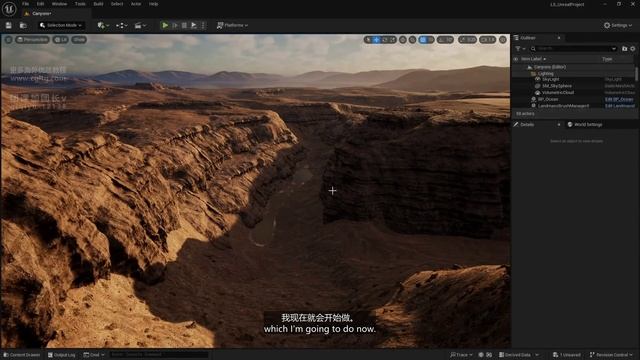Open the Output Log
The image size is (640, 360).
point(62,355)
